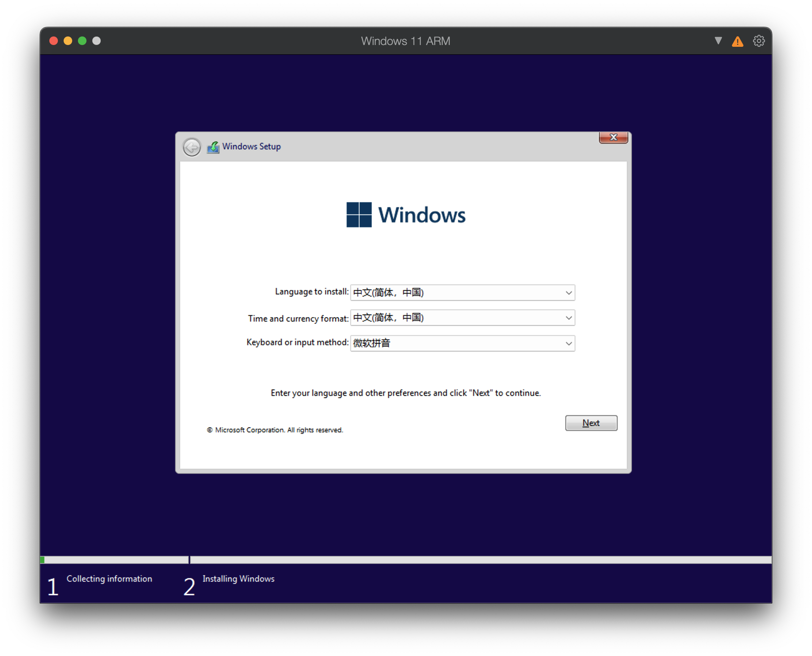The width and height of the screenshot is (812, 656).
Task: Click the Windows 11 ARM window title
Action: coord(405,41)
